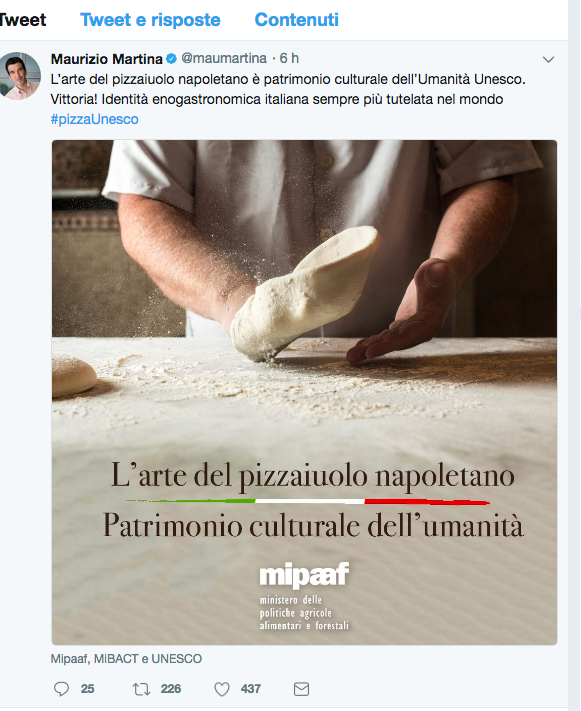Click the tweet text about pizzaiuolo napoletano
This screenshot has width=581, height=711.
[288, 89]
